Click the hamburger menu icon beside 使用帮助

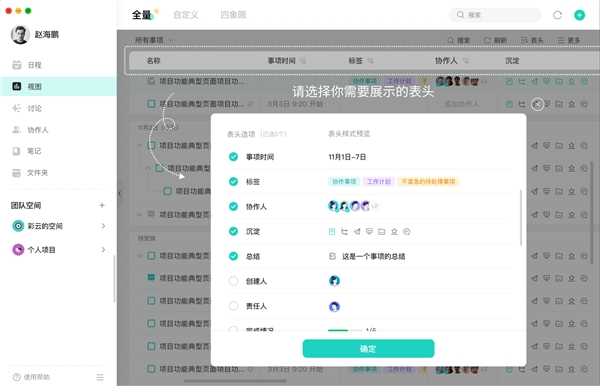coord(100,377)
